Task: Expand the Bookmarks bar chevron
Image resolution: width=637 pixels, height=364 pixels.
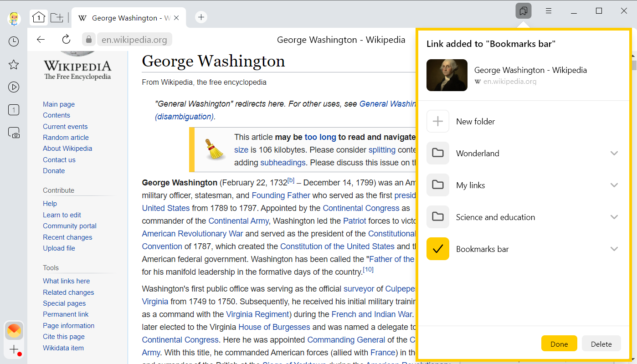Action: click(614, 249)
